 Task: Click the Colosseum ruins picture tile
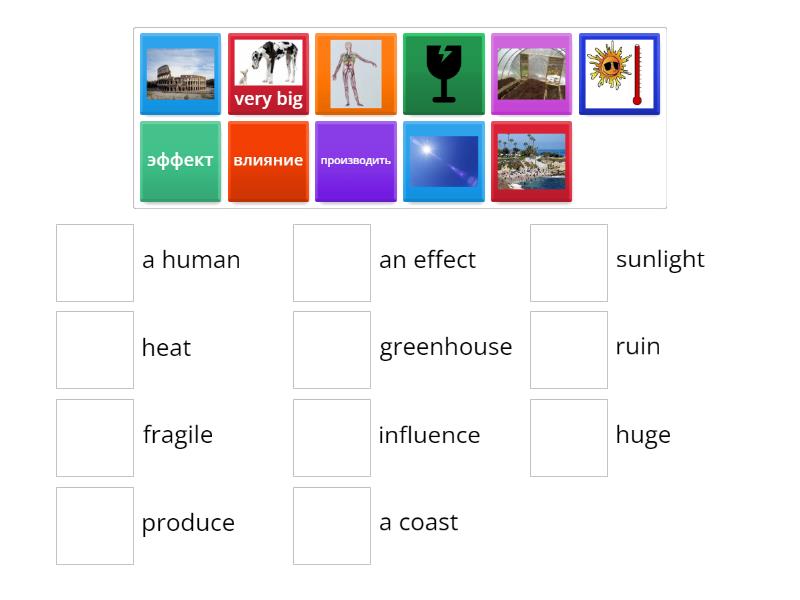coord(180,74)
